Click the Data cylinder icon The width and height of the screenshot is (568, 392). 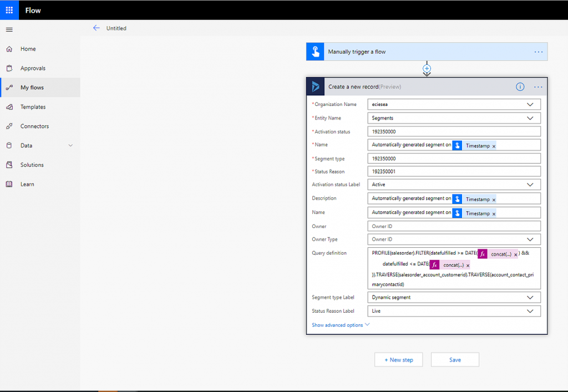[9, 145]
